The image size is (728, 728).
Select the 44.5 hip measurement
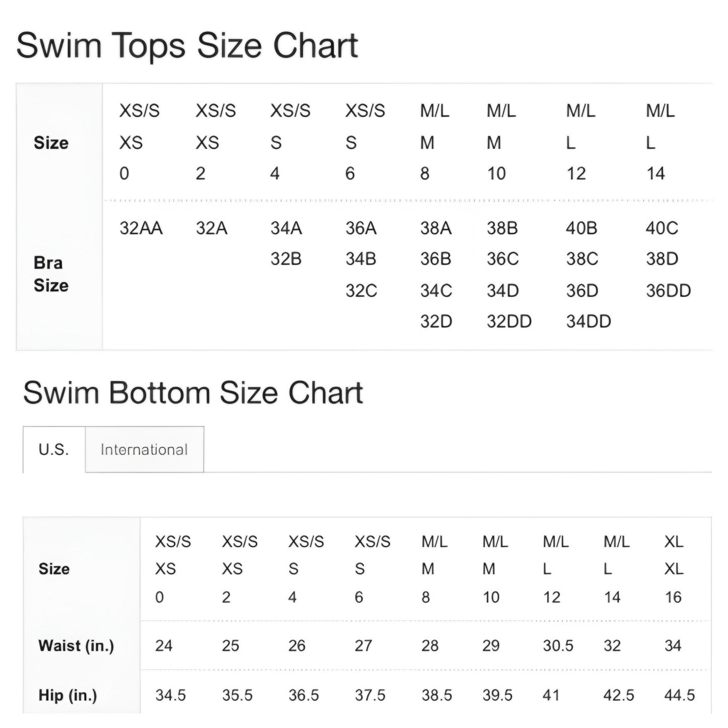pyautogui.click(x=679, y=695)
